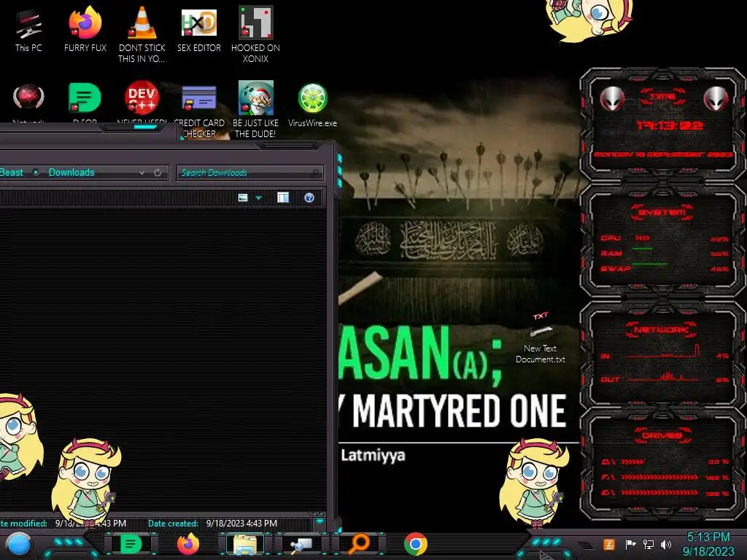Open the VLC cone 'DONT STICK THIS IN YO...' shortcut
747x560 pixels.
(x=142, y=34)
